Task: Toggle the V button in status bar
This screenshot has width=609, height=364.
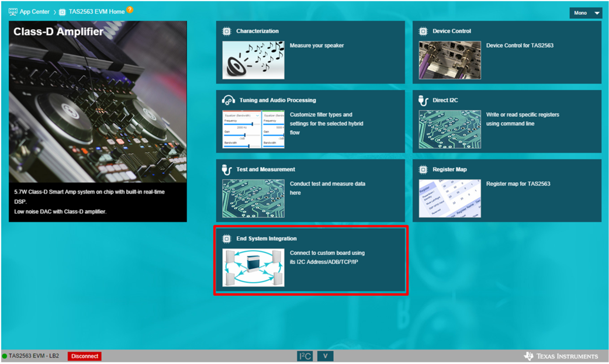Action: pos(325,356)
